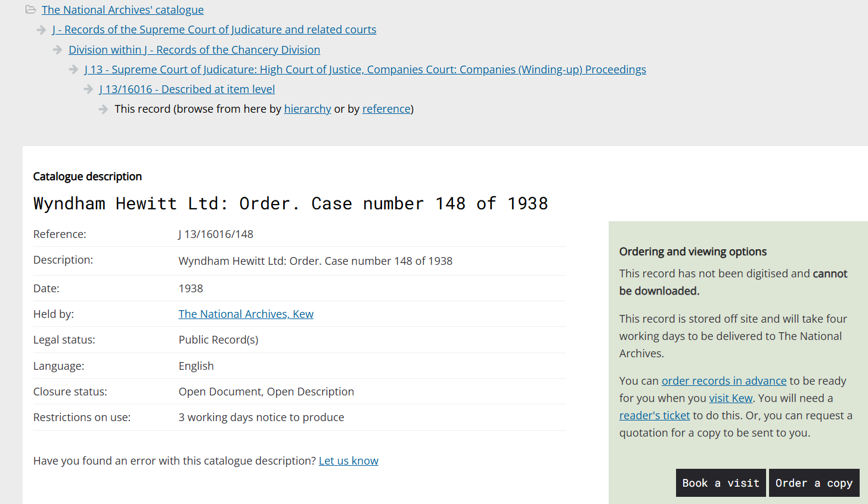Click the Book a visit button

coord(721,483)
